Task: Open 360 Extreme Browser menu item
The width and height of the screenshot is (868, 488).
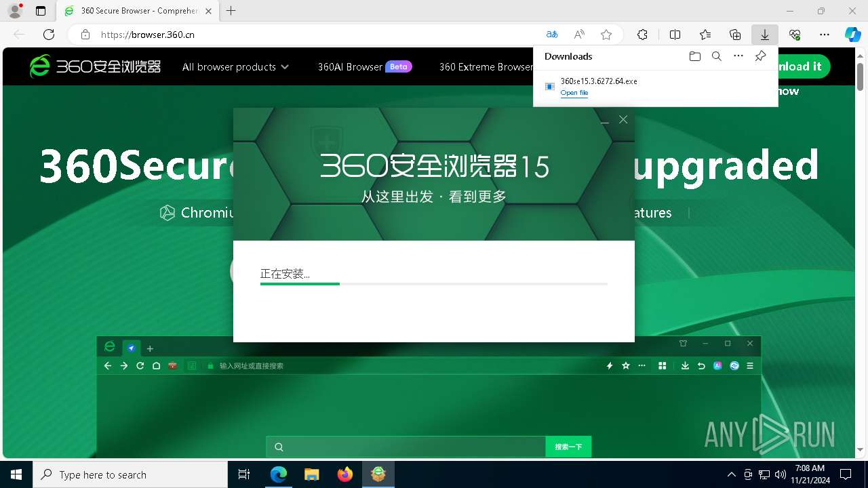Action: pyautogui.click(x=486, y=66)
